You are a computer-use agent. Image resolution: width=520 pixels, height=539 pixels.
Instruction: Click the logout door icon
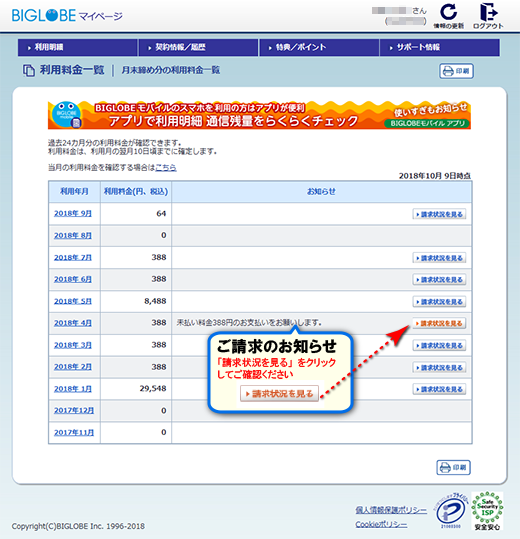pyautogui.click(x=488, y=12)
